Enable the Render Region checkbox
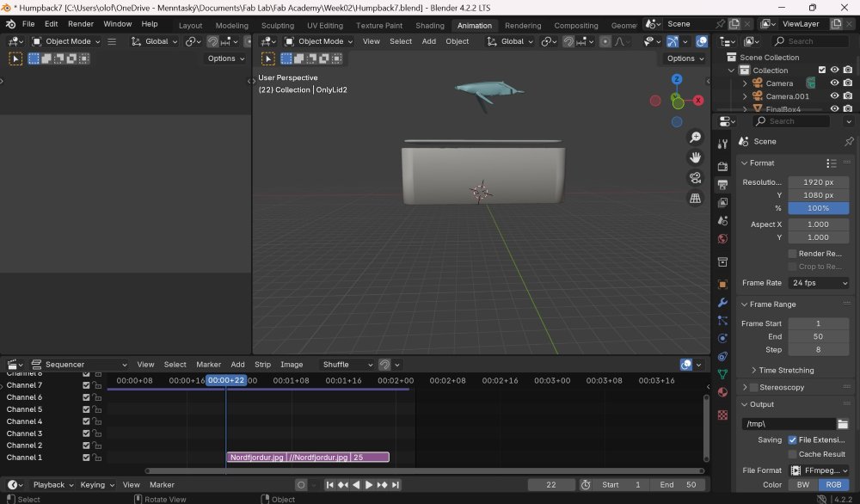The height and width of the screenshot is (504, 860). tap(792, 254)
